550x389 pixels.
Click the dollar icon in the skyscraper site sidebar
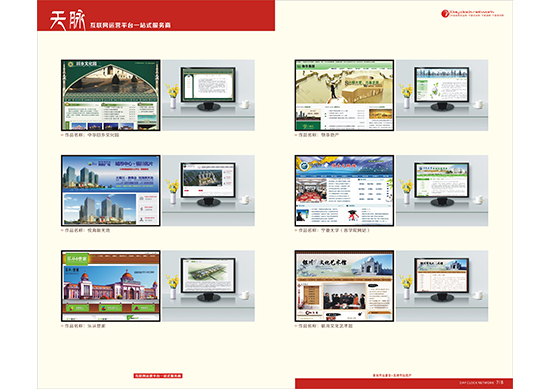click(141, 209)
